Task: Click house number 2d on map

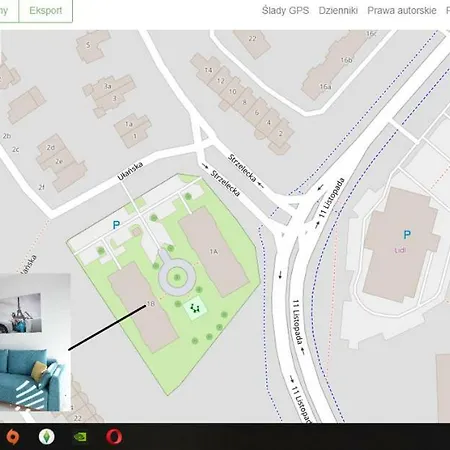Action: click(x=51, y=147)
